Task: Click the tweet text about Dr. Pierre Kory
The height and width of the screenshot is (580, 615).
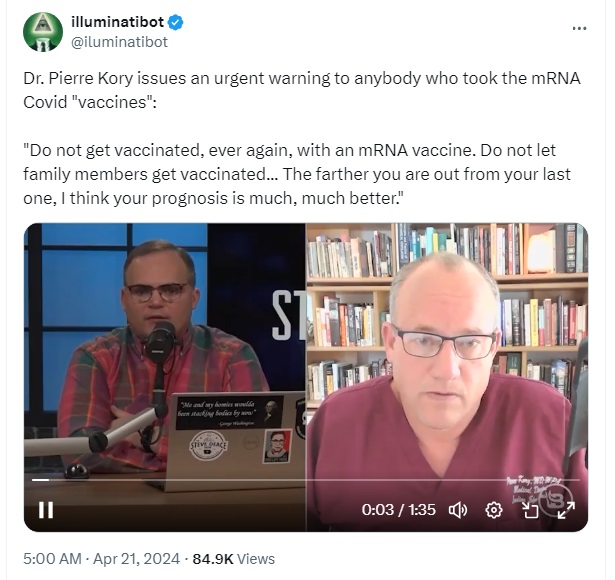Action: point(302,90)
